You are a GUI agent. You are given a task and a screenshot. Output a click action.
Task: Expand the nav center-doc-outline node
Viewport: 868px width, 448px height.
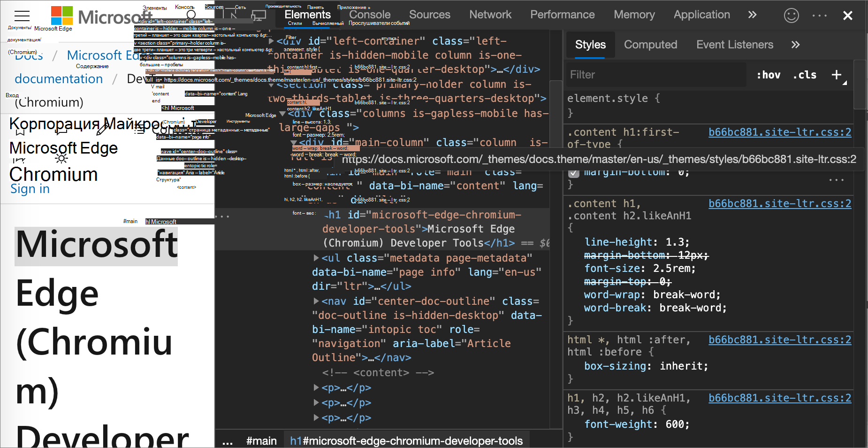tap(316, 301)
